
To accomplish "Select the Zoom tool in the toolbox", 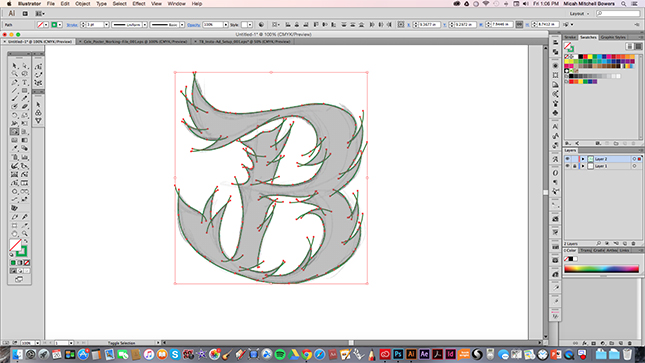I will click(x=25, y=234).
